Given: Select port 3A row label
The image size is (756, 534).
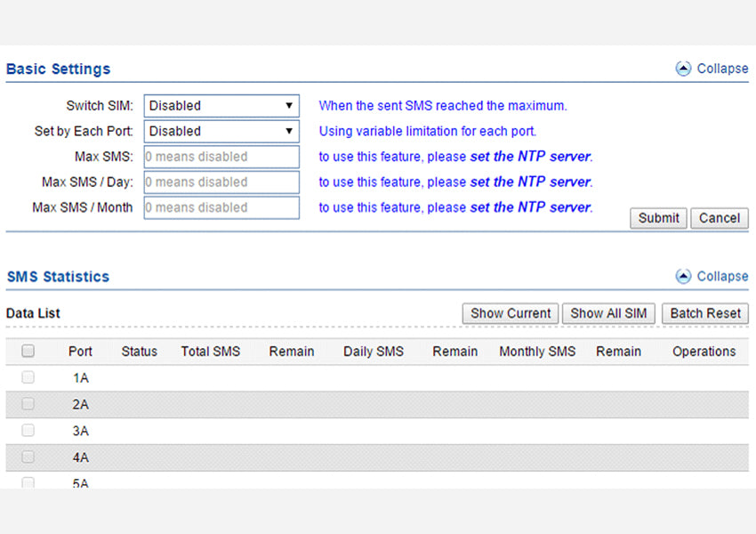Looking at the screenshot, I should (81, 432).
